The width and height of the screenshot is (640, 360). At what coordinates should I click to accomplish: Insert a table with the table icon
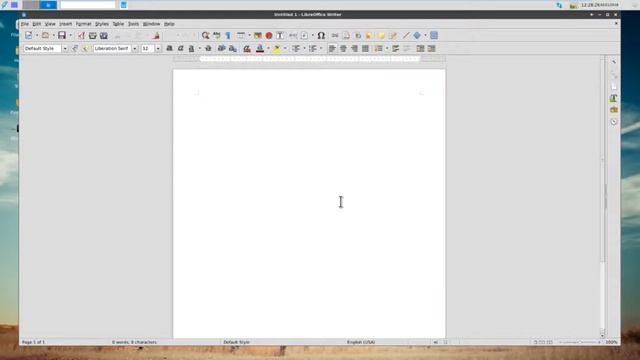[241, 36]
